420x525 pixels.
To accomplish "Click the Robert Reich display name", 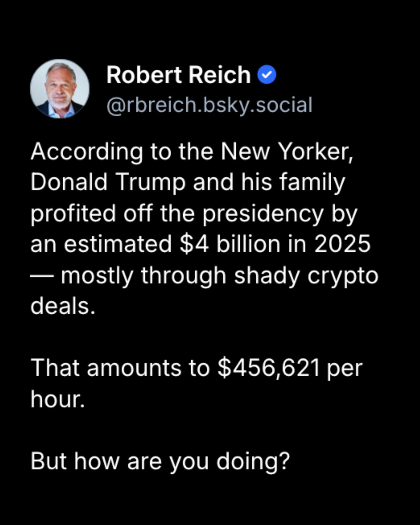I will [178, 75].
